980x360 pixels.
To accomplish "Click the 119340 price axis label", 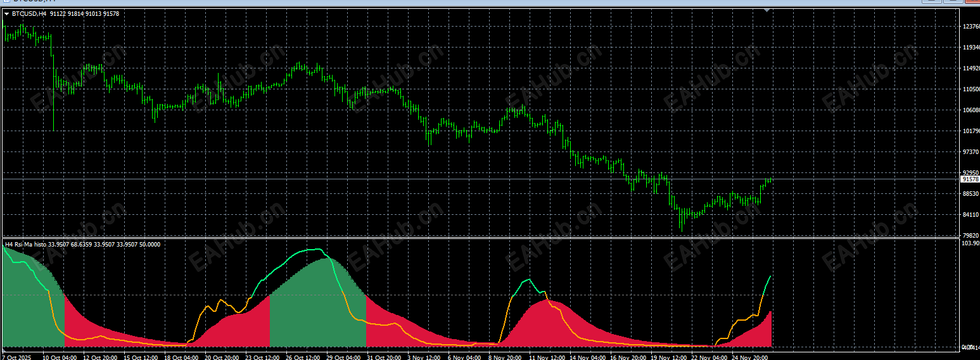I will tap(971, 48).
